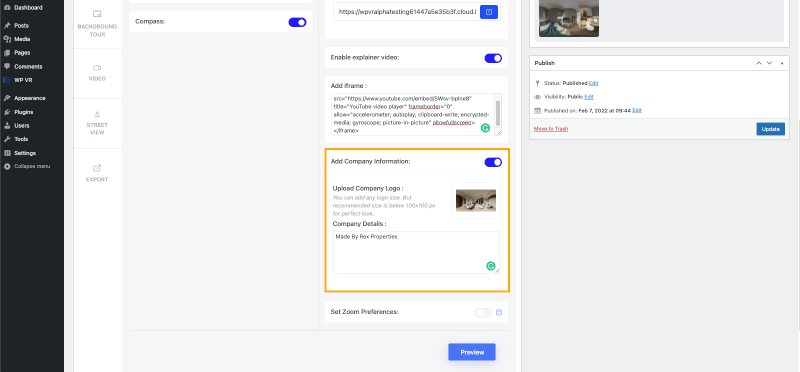Click the visibility eye icon in Publish
The width and height of the screenshot is (800, 372).
coord(537,96)
